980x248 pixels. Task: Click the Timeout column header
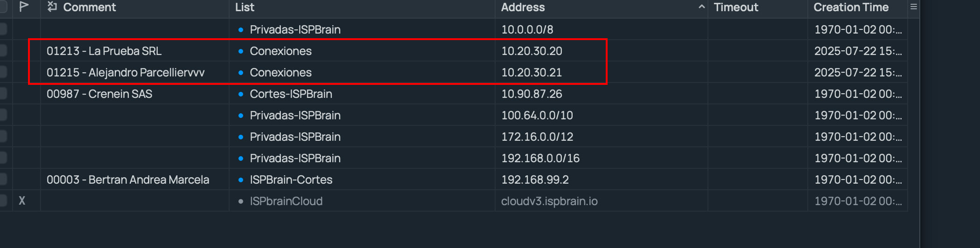pyautogui.click(x=736, y=7)
